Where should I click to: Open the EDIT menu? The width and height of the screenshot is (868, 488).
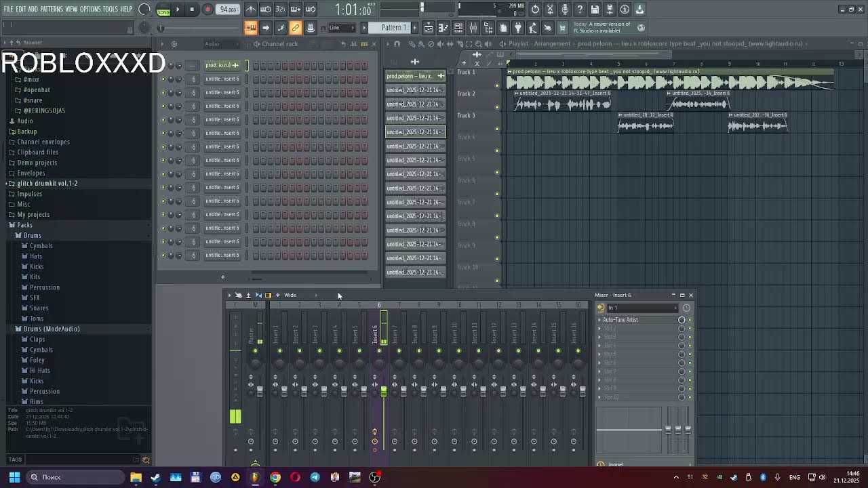[x=21, y=9]
